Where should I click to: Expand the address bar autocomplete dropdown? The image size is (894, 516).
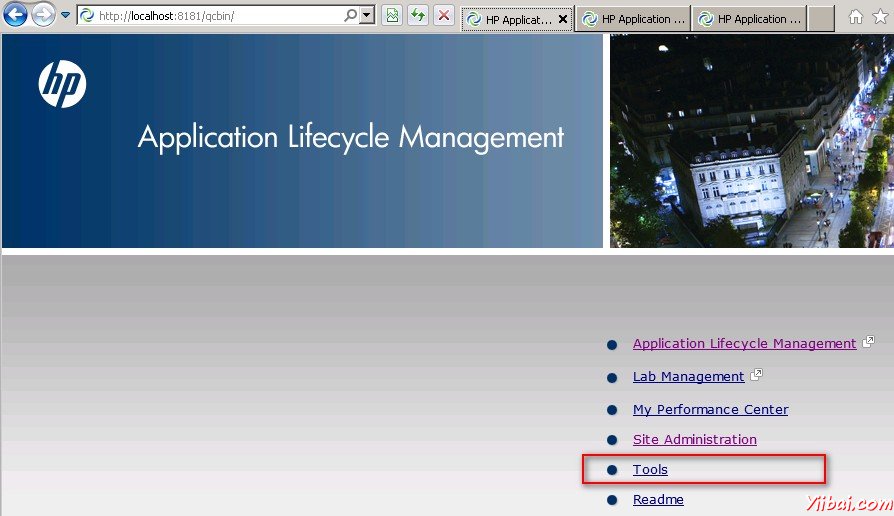click(367, 16)
